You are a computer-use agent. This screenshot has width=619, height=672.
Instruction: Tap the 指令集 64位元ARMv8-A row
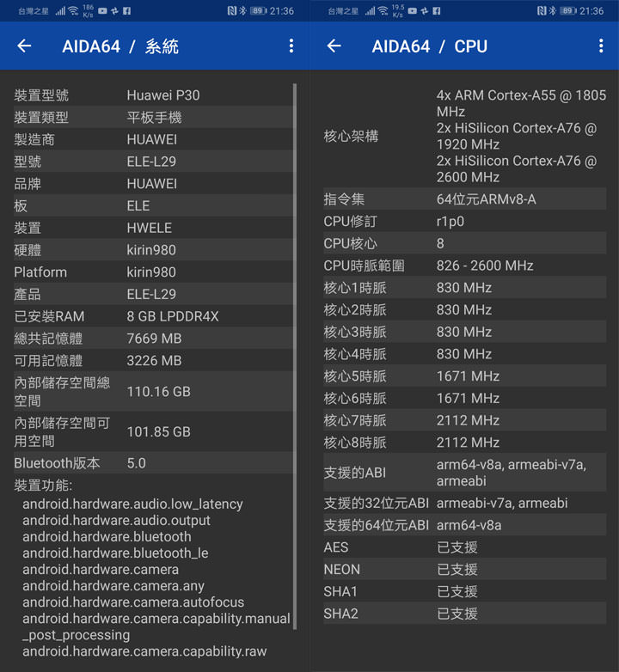(464, 199)
